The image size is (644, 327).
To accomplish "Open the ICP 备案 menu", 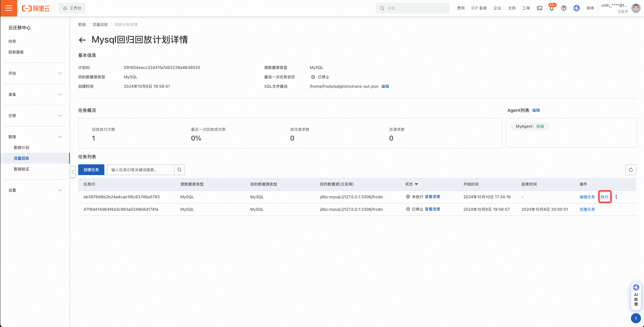I will (x=479, y=8).
